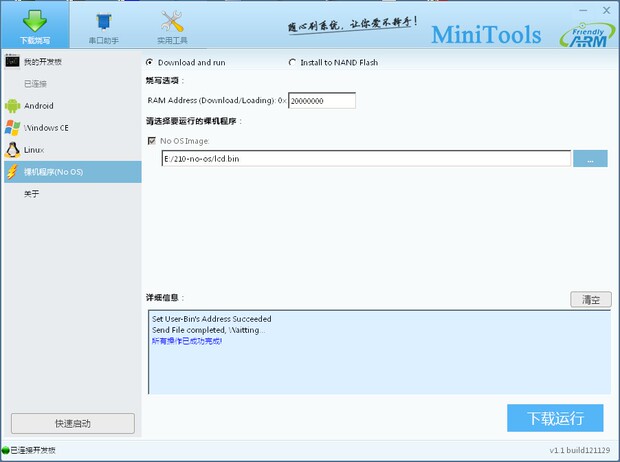
Task: Focus the RAM Address input field
Action: pos(322,100)
